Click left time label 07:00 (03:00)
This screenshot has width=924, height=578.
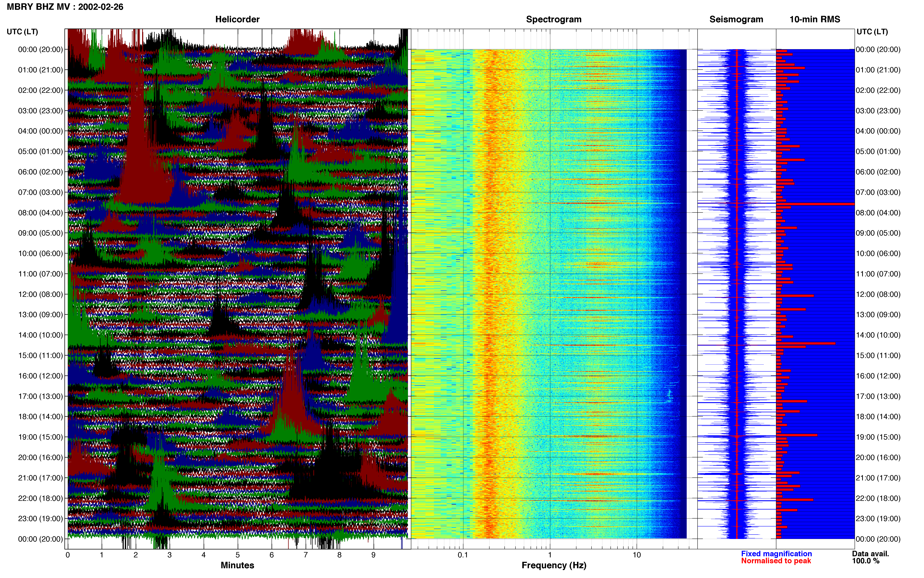(x=41, y=192)
